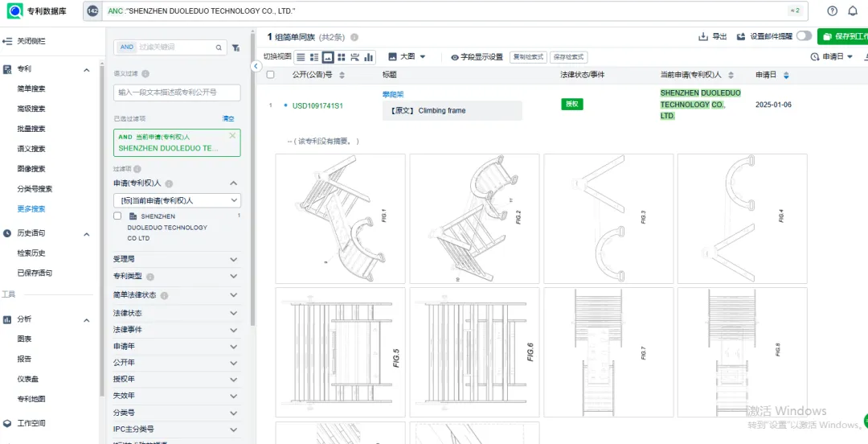Tick the SHENZHEN DUOLEDUO TECHNOLOGY CO LTD checkbox
The width and height of the screenshot is (868, 444).
[x=117, y=216]
